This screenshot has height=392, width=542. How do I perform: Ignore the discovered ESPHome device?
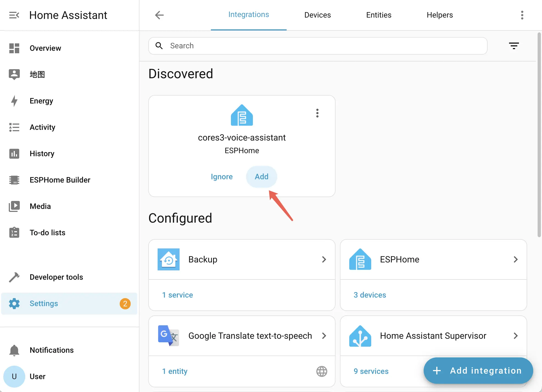[x=222, y=177]
